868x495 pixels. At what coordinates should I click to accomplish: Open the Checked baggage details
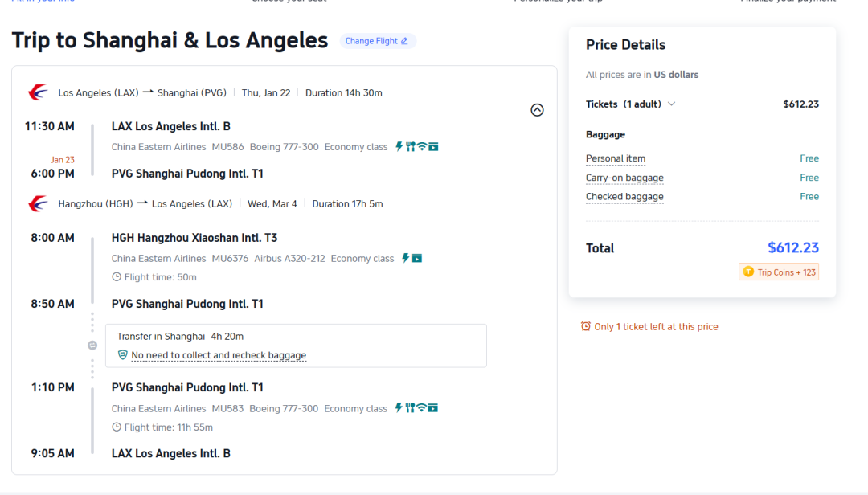click(x=624, y=197)
